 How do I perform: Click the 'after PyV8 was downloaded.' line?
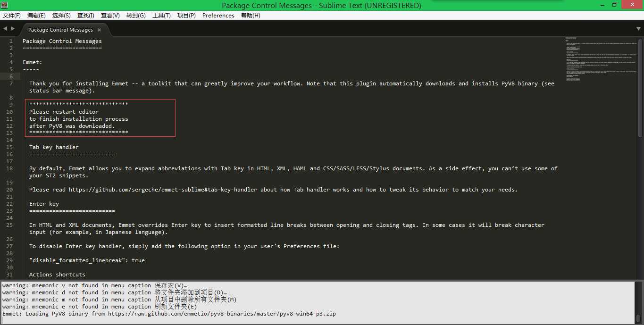[72, 126]
